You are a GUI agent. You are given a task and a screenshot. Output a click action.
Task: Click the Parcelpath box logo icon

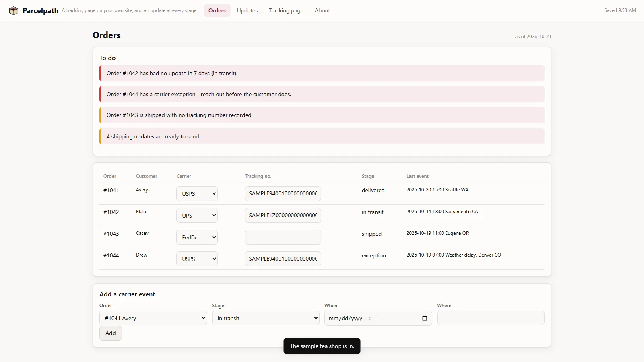pos(14,11)
